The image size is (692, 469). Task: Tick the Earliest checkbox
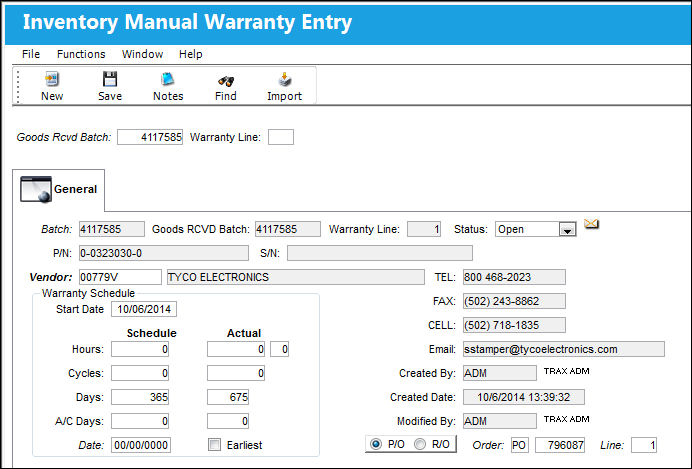click(214, 444)
